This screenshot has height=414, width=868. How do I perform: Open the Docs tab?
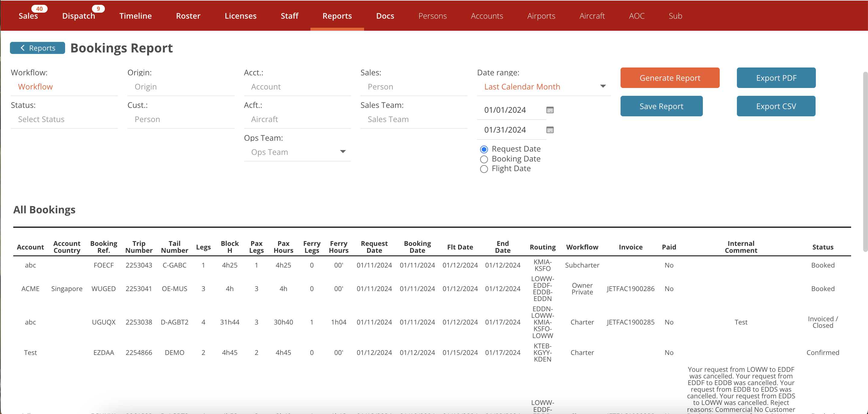385,16
